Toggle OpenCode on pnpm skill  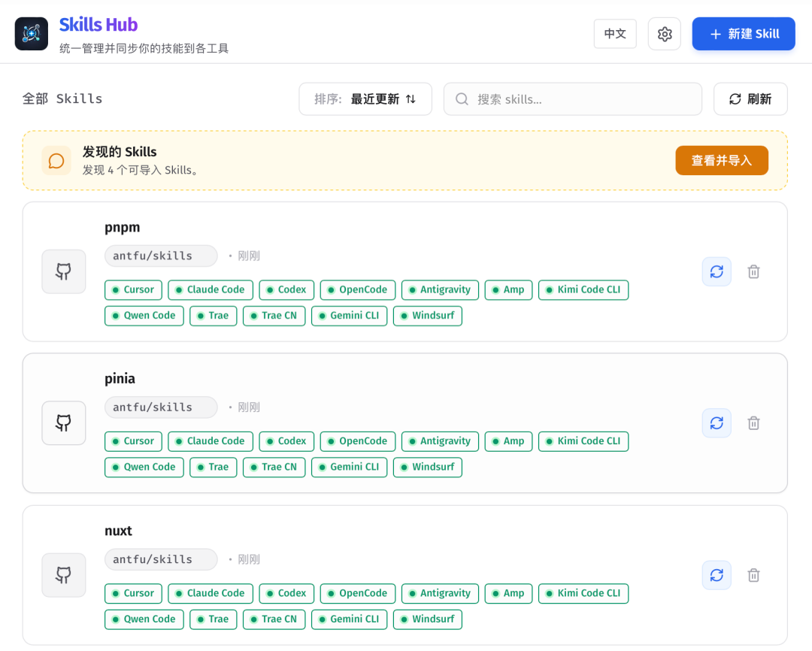point(358,289)
